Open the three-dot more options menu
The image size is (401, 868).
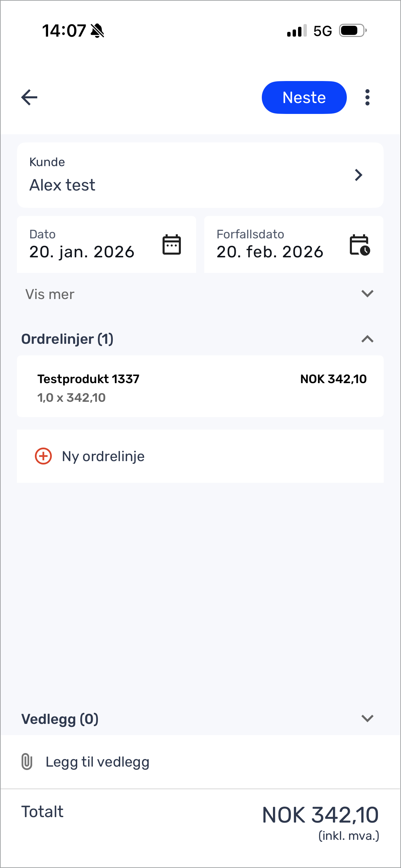pos(367,98)
